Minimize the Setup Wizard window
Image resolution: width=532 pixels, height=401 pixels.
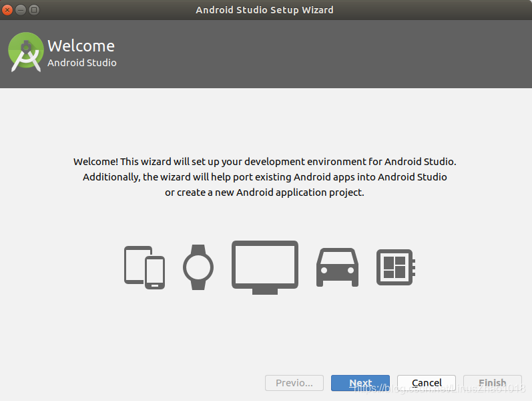pos(21,10)
